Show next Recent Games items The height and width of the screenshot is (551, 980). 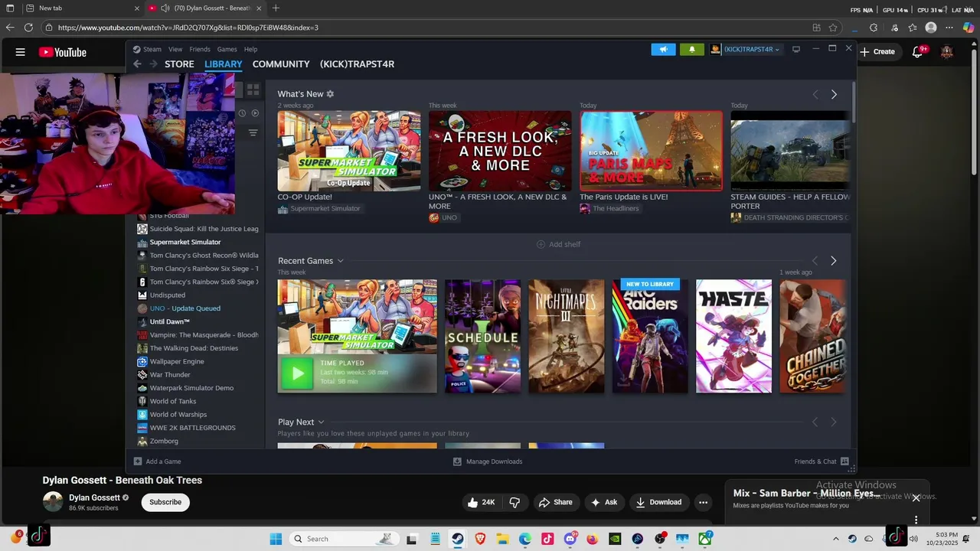pos(834,261)
